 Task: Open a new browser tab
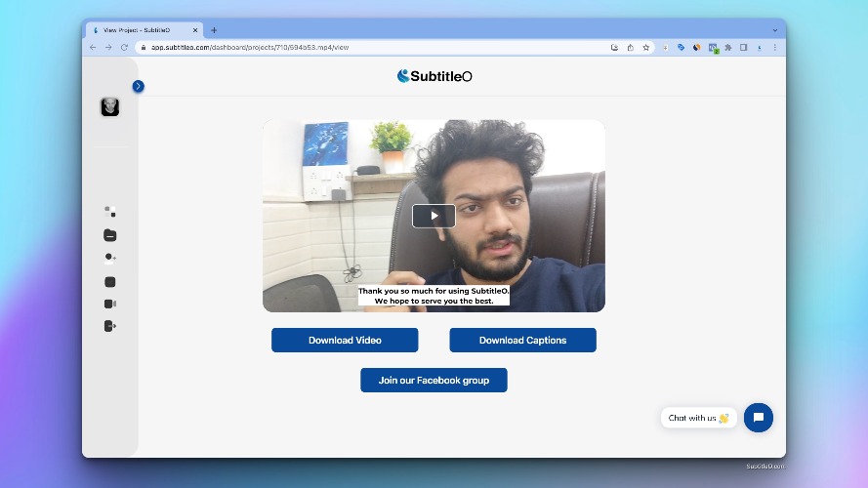click(x=214, y=30)
